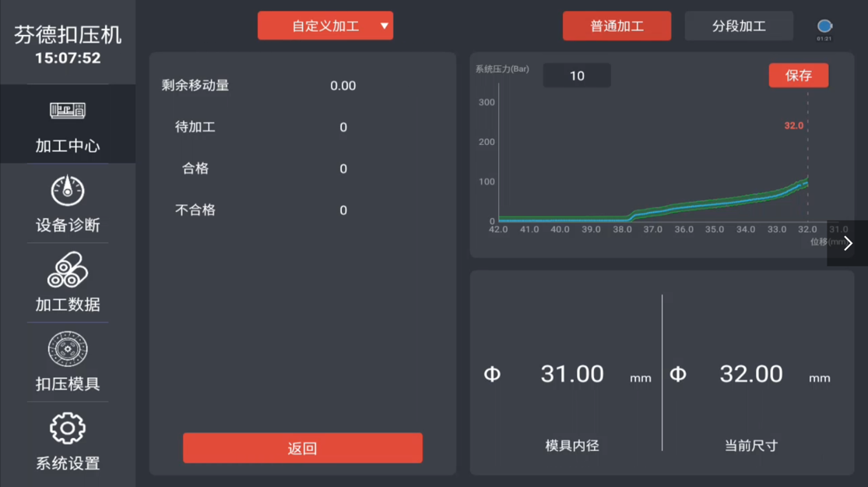Click the Φ symbol beside 模具内径 value
The height and width of the screenshot is (487, 868).
[492, 375]
